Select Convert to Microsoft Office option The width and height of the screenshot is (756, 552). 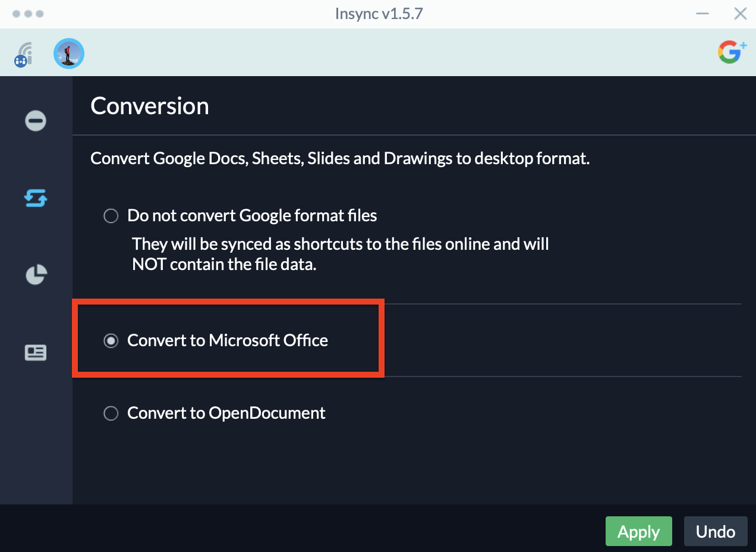[x=111, y=341]
